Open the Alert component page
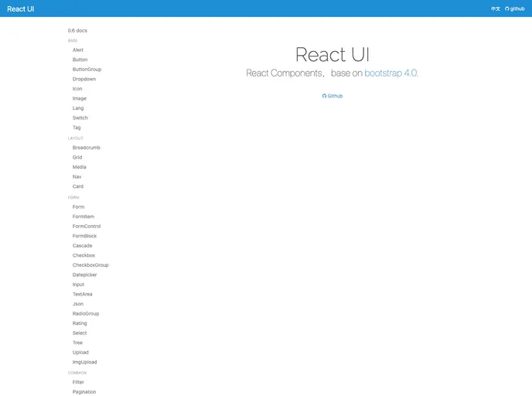The height and width of the screenshot is (396, 532). click(77, 49)
